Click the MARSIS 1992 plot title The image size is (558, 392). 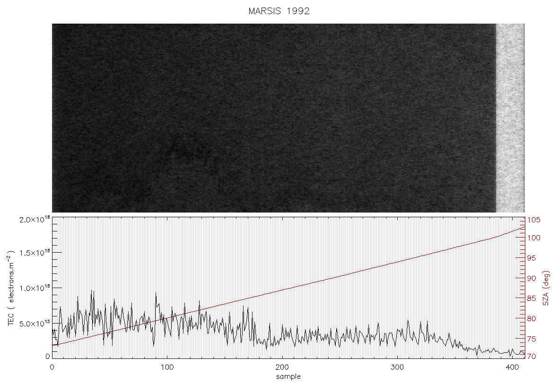tap(279, 11)
